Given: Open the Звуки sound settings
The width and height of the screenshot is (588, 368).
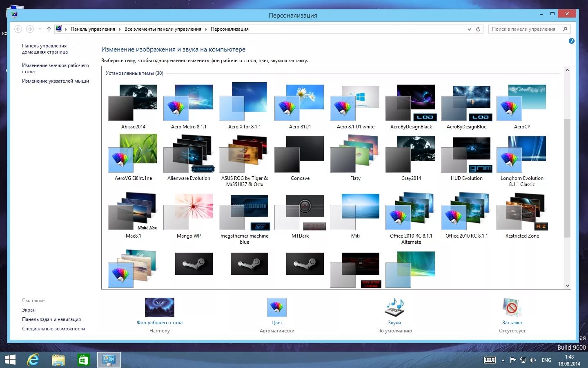Looking at the screenshot, I should [x=394, y=315].
